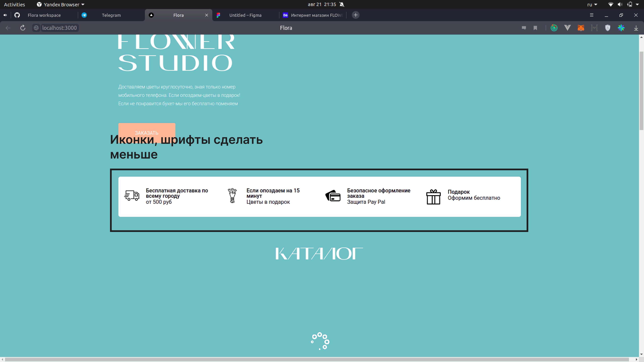Click the MetaMask fox extension icon
Image resolution: width=644 pixels, height=362 pixels.
(581, 28)
